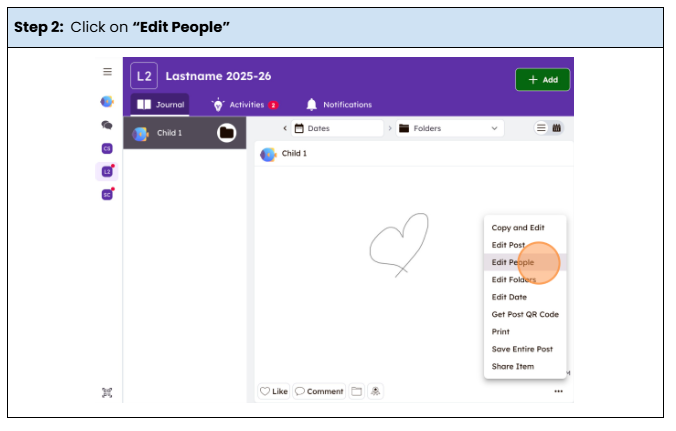Click the people icon below the post

pyautogui.click(x=374, y=391)
